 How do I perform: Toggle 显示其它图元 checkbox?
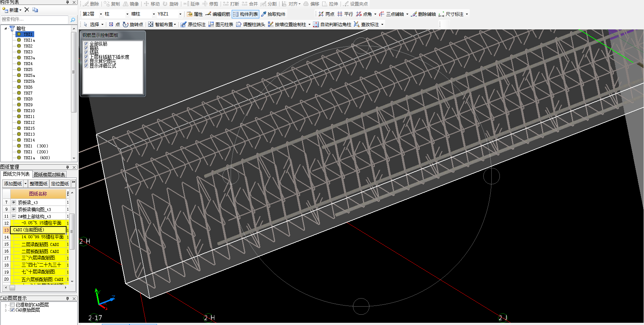coord(86,61)
